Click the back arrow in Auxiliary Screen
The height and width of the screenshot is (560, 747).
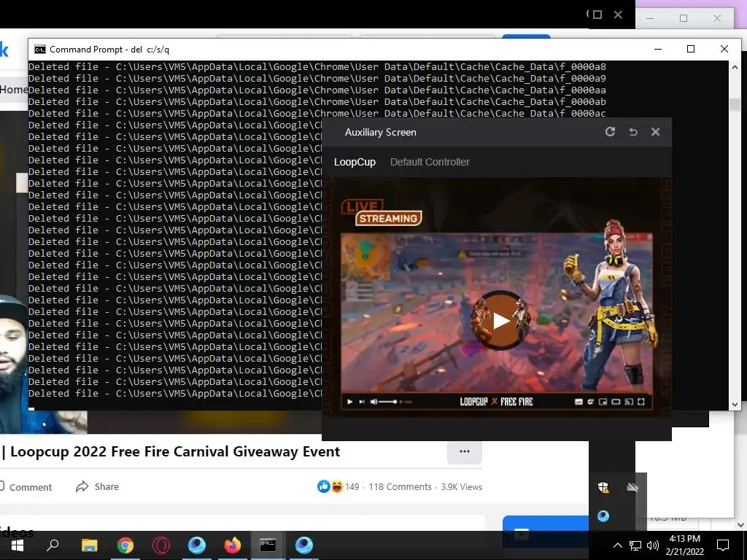[x=632, y=132]
